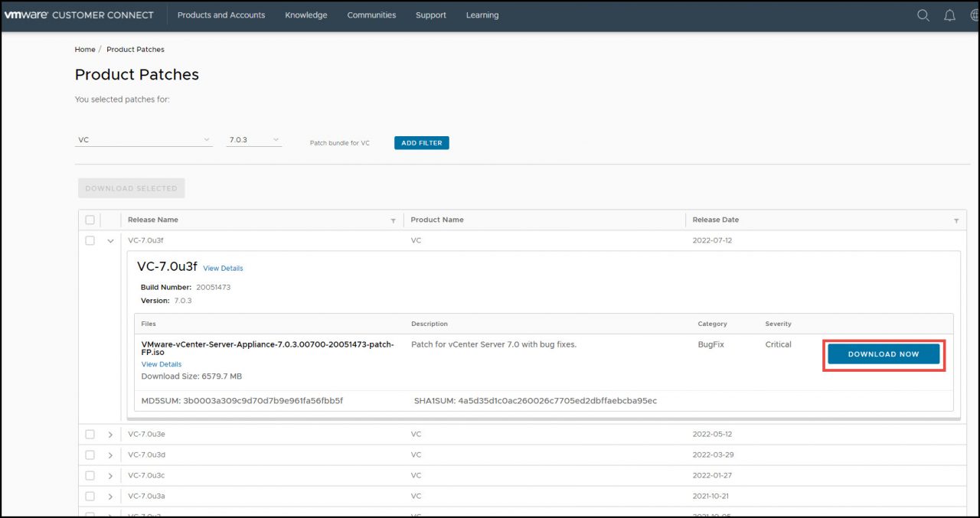Click the DOWNLOAD NOW button

(884, 353)
